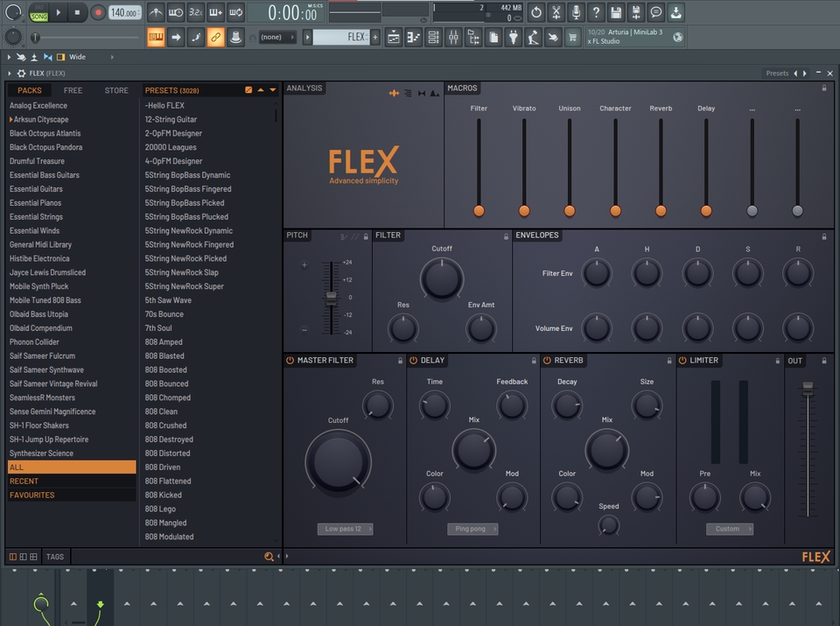Toggle the countdown before recording icon

pyautogui.click(x=195, y=11)
